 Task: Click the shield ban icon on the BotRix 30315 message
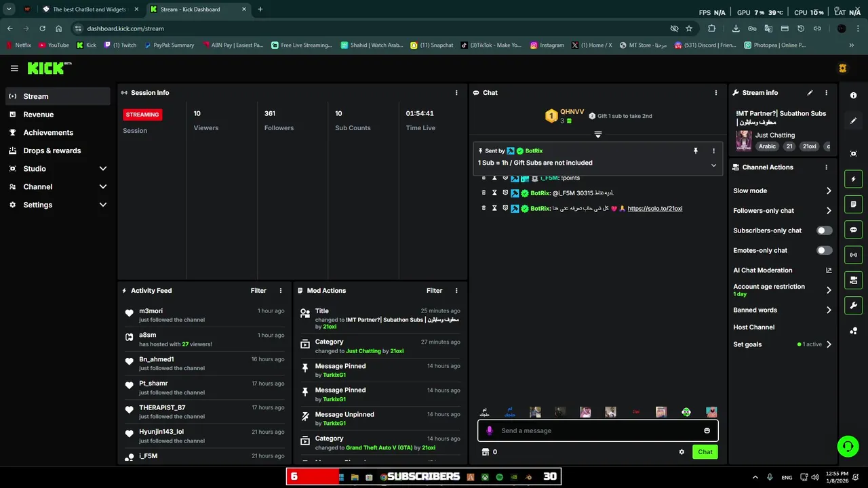pos(505,193)
